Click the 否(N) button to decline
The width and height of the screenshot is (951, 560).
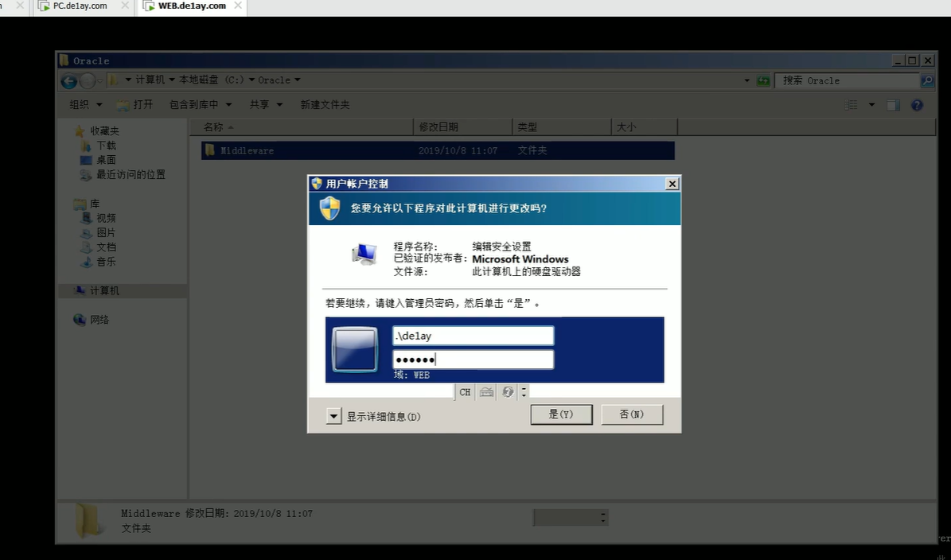coord(631,414)
